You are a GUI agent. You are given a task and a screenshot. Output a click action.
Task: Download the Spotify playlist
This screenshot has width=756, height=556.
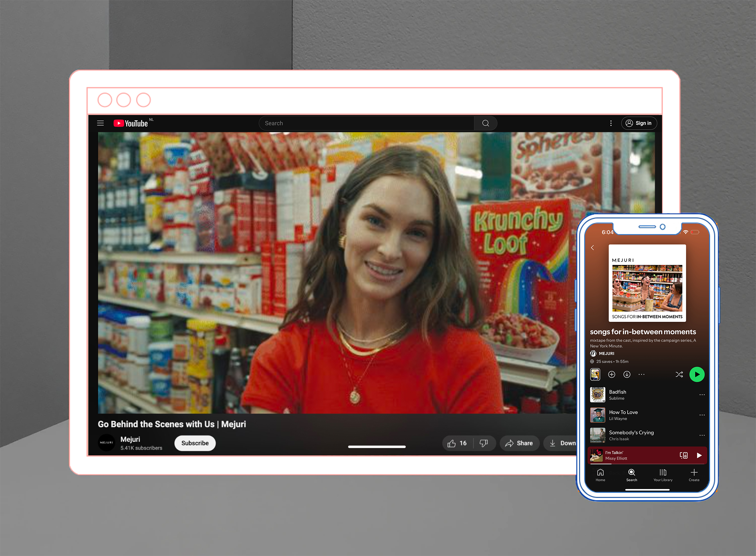point(627,374)
